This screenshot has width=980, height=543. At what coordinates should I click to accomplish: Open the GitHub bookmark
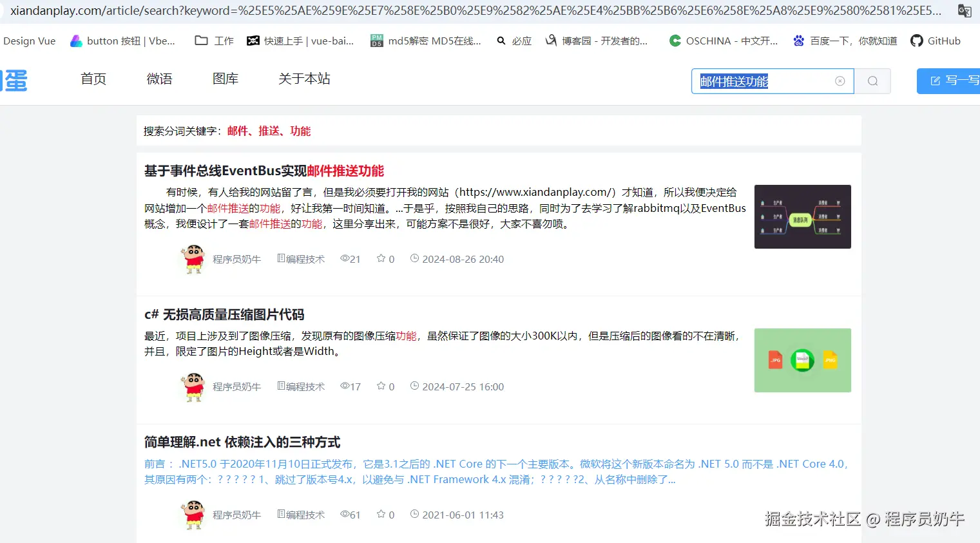(x=936, y=41)
